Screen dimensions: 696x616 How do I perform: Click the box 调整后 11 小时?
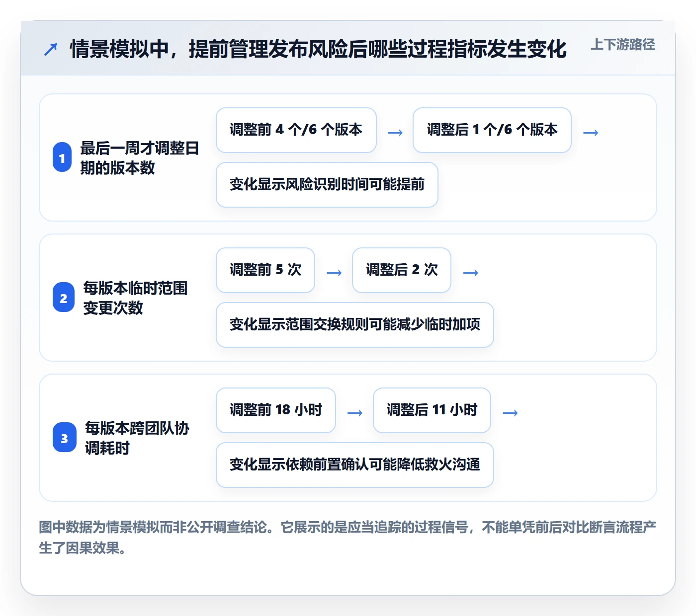click(432, 410)
